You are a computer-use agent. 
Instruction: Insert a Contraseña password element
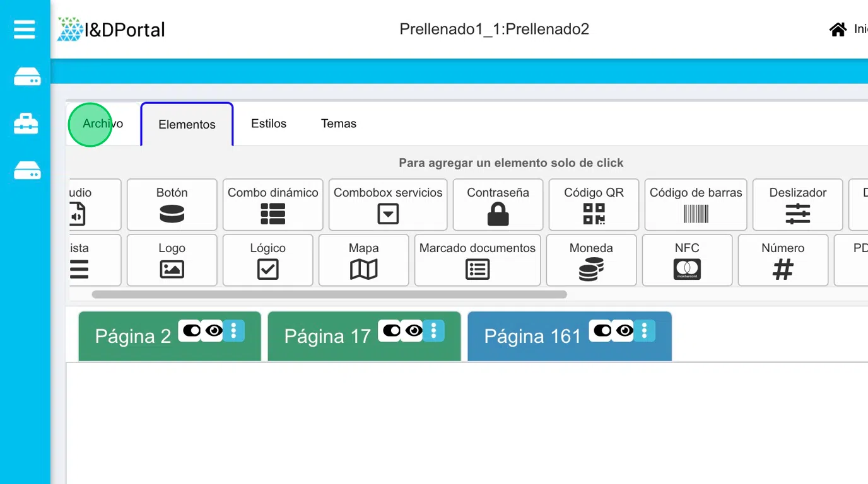(498, 205)
